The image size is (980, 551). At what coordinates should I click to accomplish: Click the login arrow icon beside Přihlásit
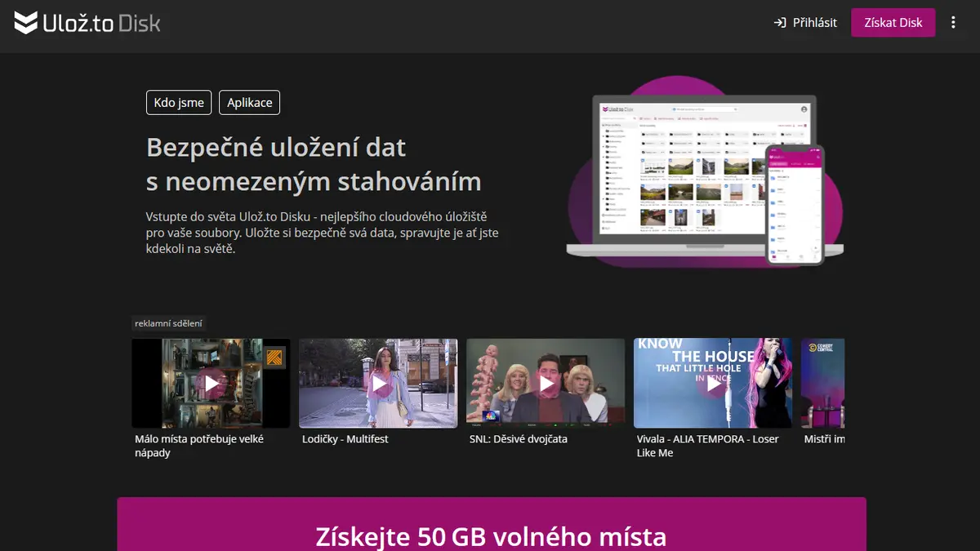point(780,23)
